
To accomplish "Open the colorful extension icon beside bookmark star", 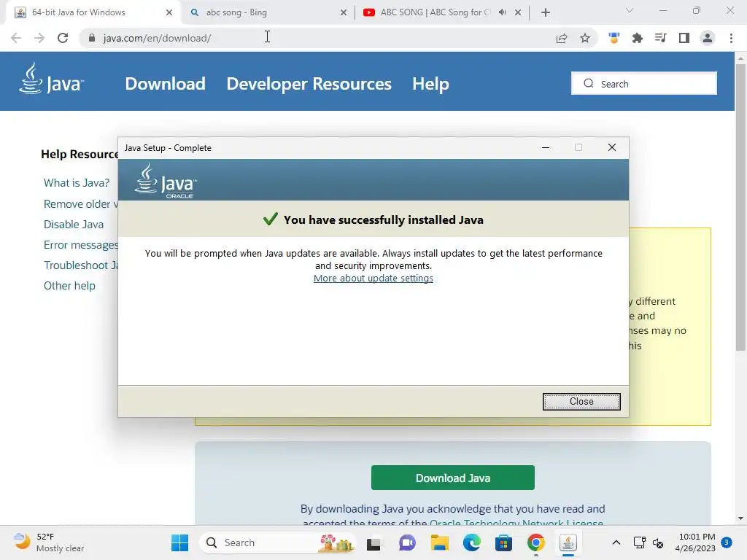I will 614,38.
